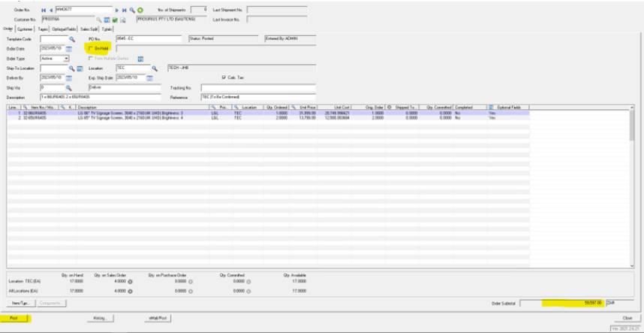Go to the first order record
Image resolution: width=644 pixels, height=333 pixels.
click(43, 10)
